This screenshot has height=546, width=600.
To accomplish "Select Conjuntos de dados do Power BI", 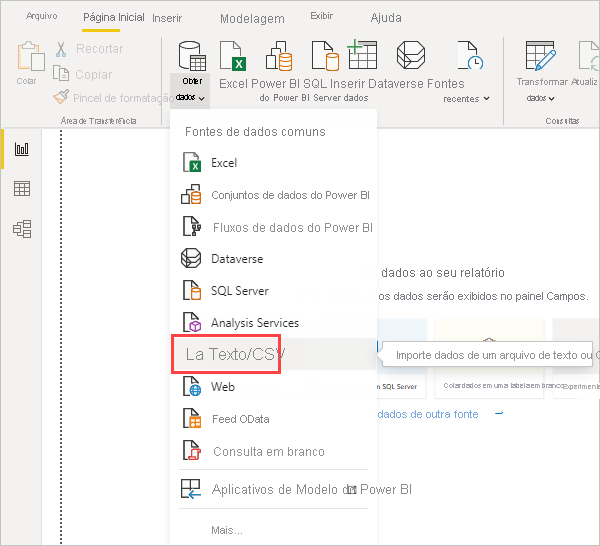I will click(x=274, y=195).
